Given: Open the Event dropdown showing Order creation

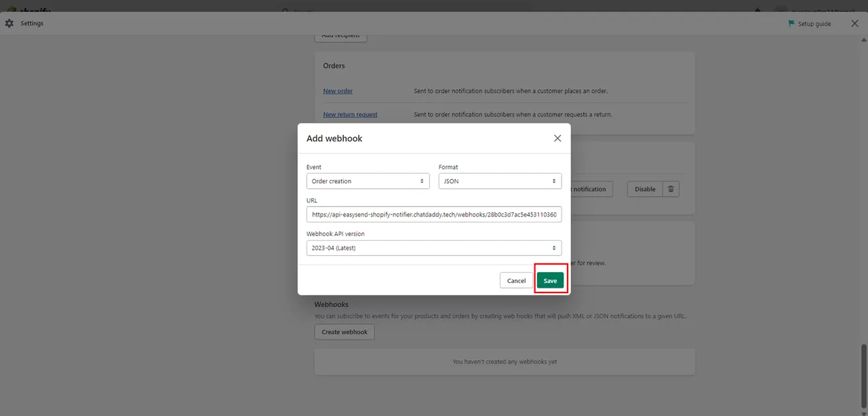Looking at the screenshot, I should pos(368,181).
